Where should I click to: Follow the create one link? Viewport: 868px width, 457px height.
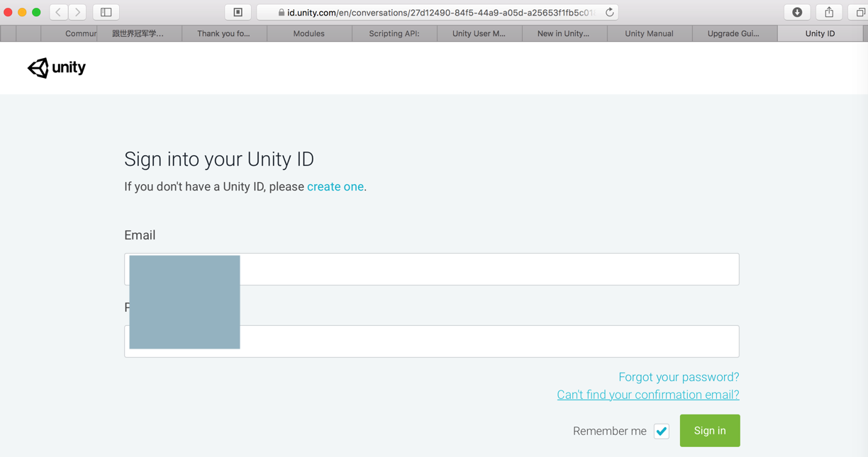pyautogui.click(x=335, y=187)
